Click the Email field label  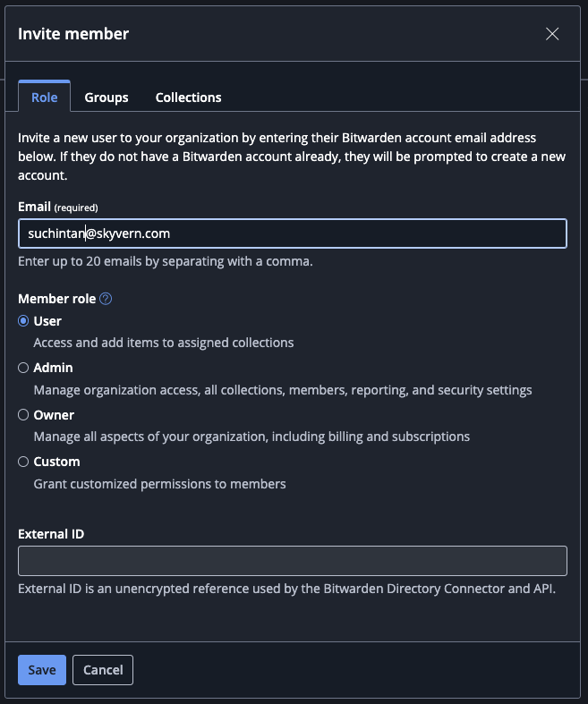pyautogui.click(x=34, y=207)
